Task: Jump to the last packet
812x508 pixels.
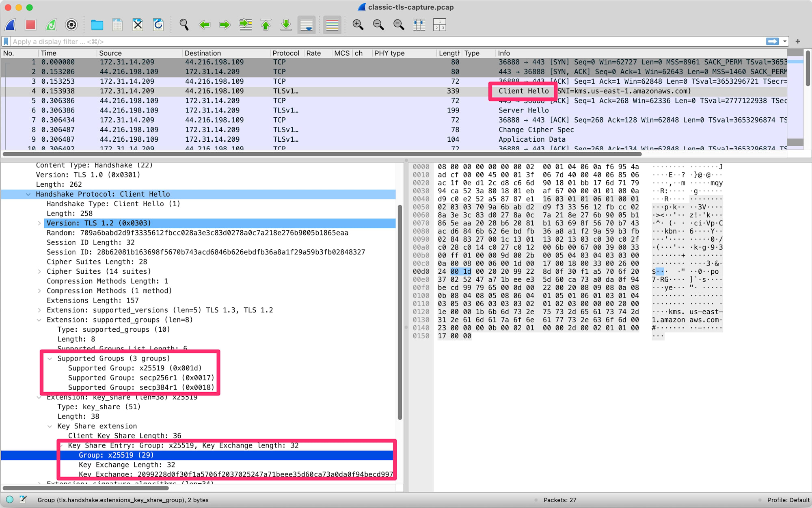Action: pos(286,25)
